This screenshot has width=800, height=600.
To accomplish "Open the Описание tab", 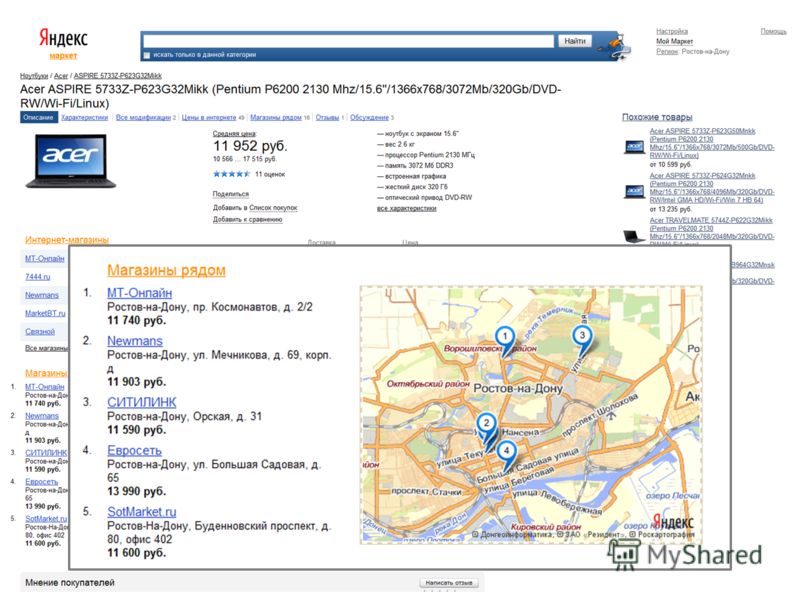I will (38, 117).
